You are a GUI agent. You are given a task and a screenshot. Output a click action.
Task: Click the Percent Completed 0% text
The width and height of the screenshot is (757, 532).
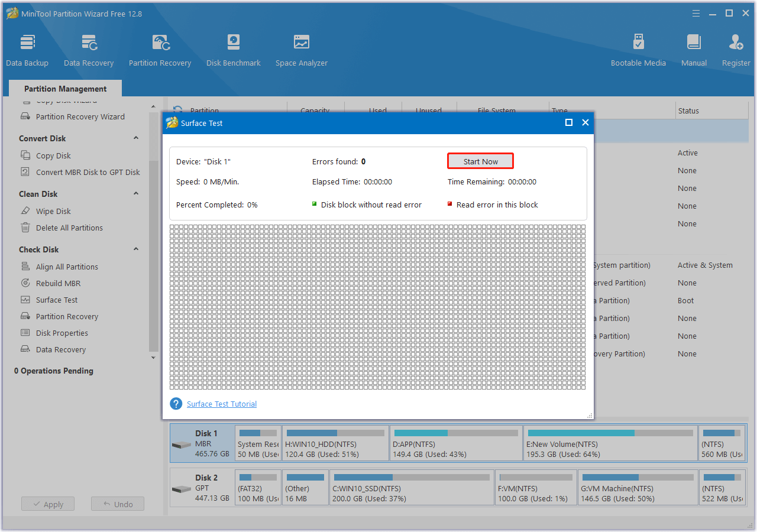tap(216, 205)
